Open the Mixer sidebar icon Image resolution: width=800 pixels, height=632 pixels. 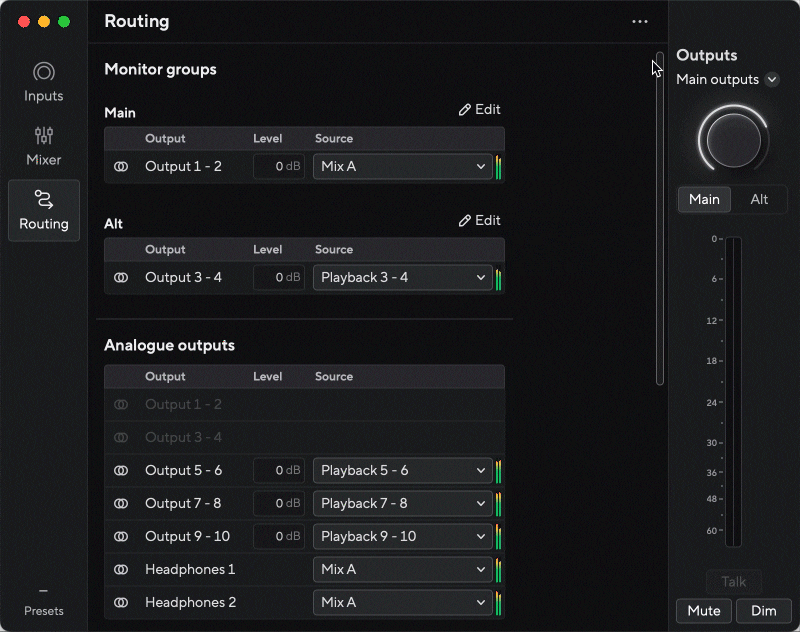43,146
